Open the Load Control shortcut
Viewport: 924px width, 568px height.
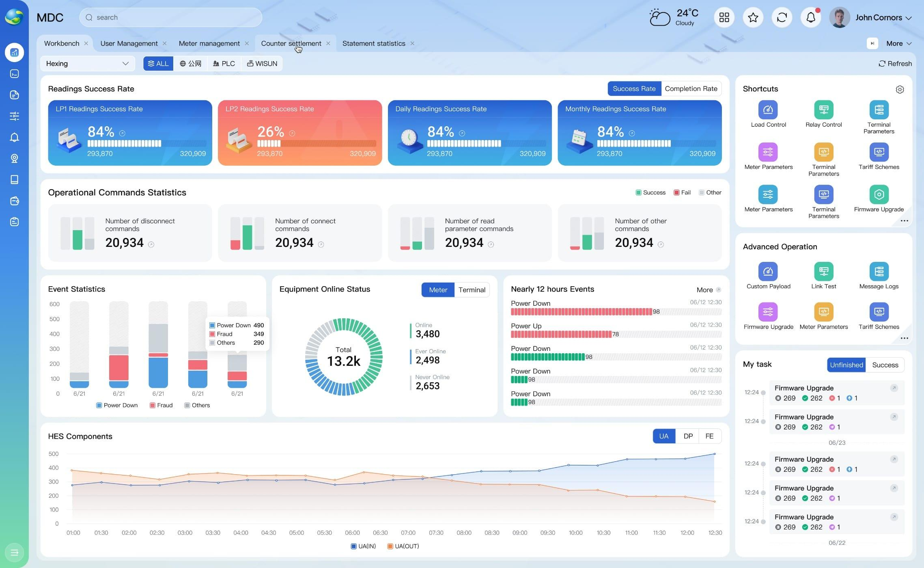[768, 110]
